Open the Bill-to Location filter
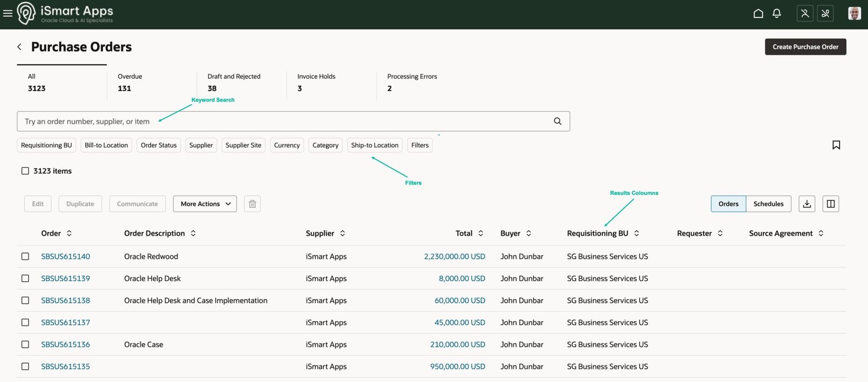Screen dimensions: 868x382 click(x=106, y=145)
